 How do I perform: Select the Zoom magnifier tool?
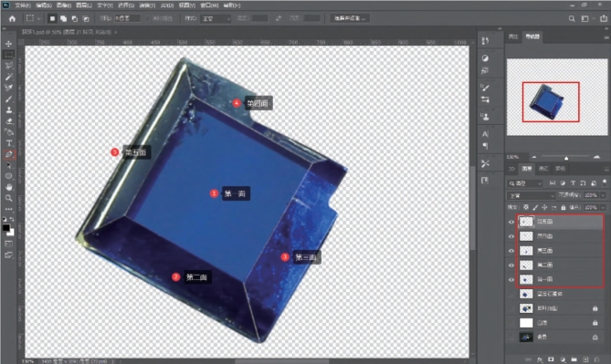click(8, 198)
